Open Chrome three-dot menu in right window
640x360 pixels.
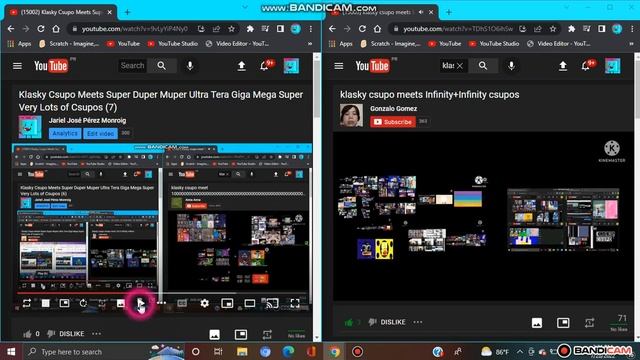632,29
